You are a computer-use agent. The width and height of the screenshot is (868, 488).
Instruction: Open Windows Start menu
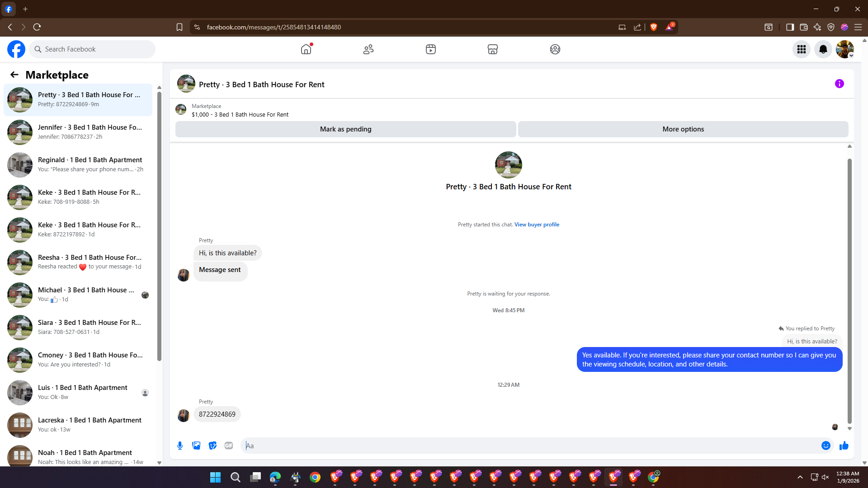tap(216, 477)
